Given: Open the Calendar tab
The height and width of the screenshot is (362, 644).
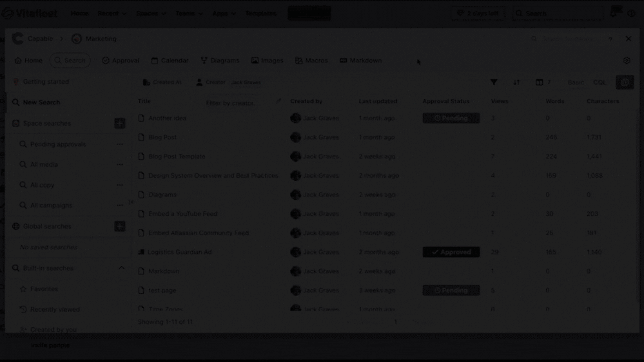Looking at the screenshot, I should [x=170, y=61].
